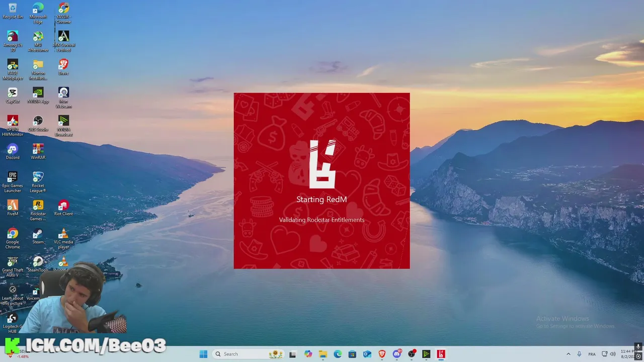Click Learn about this picture icon
The width and height of the screenshot is (644, 362).
(x=13, y=295)
